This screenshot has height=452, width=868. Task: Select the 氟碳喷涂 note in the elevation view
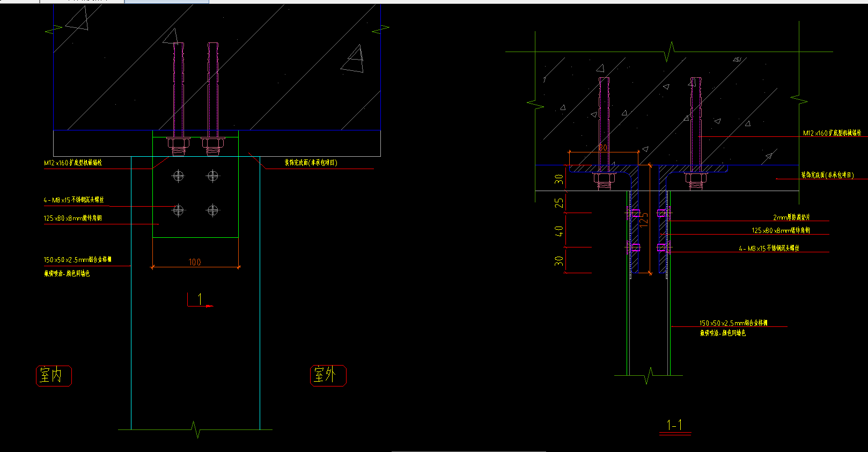[x=67, y=273]
